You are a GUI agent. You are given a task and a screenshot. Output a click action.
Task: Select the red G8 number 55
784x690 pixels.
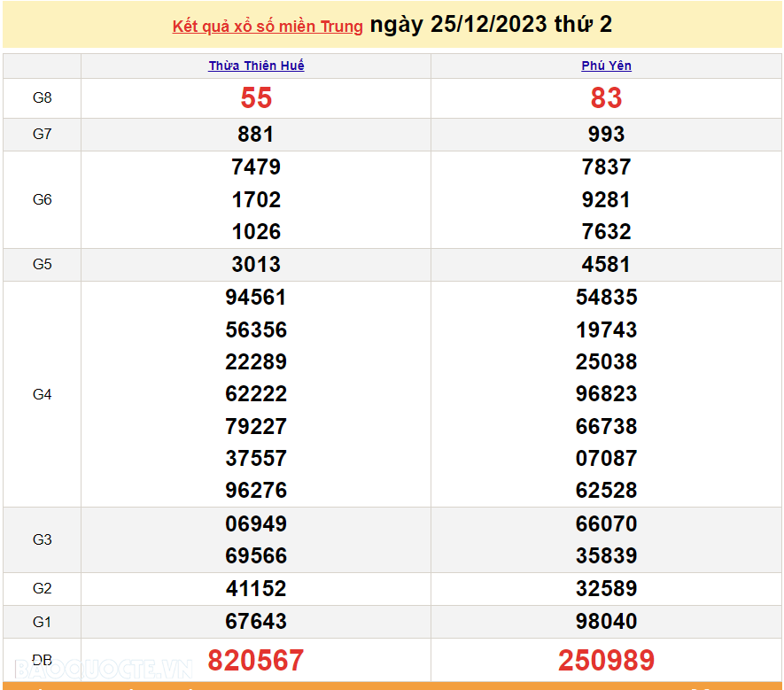[x=256, y=98]
